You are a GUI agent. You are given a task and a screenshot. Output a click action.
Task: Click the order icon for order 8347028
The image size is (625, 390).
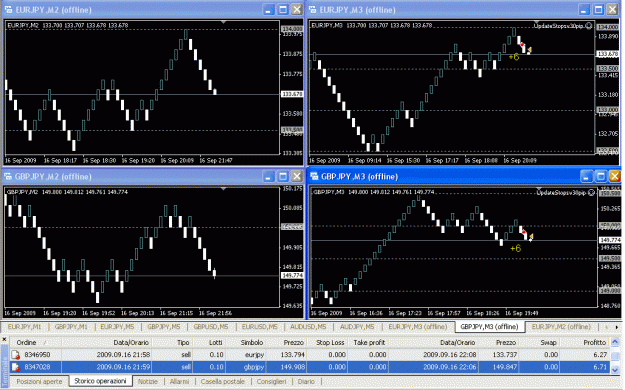(16, 367)
